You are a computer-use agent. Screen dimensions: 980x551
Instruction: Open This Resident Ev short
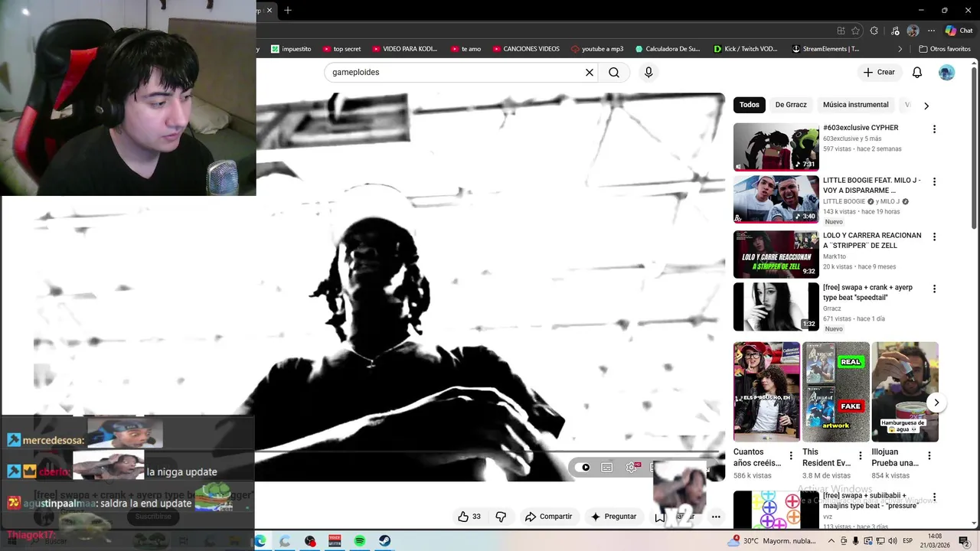835,392
